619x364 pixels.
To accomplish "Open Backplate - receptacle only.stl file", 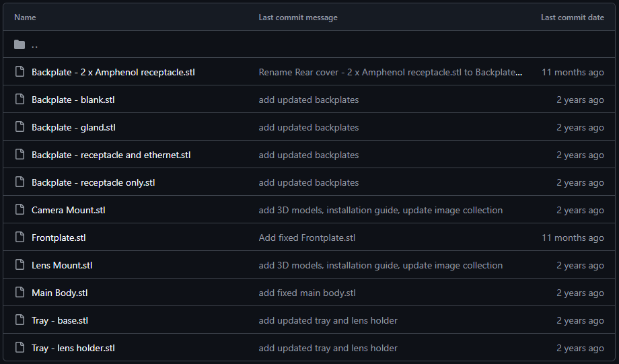I will pos(94,182).
